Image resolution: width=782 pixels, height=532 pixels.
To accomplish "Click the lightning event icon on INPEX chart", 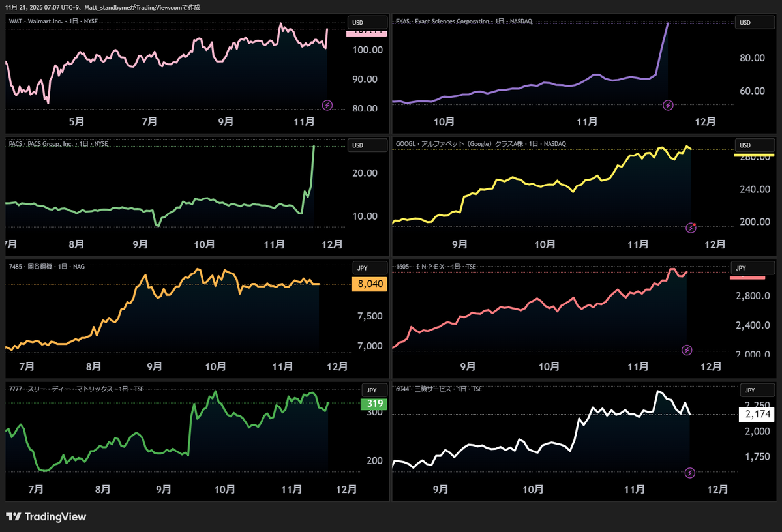I will point(687,350).
